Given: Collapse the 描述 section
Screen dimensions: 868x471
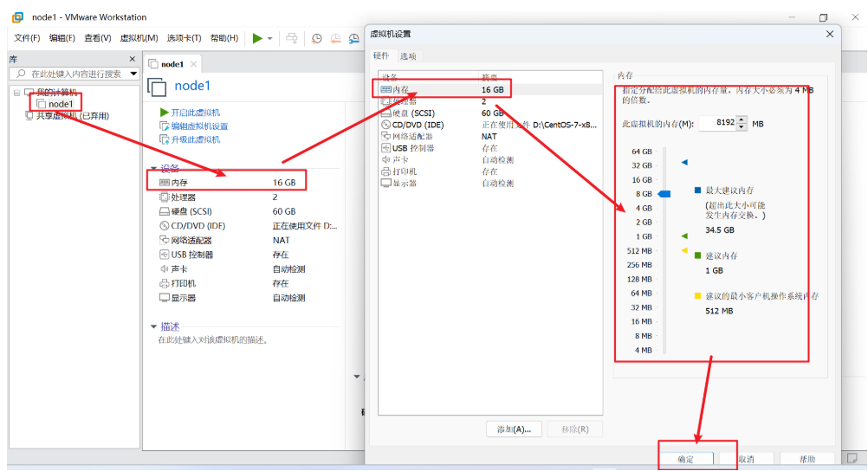Looking at the screenshot, I should tap(154, 326).
